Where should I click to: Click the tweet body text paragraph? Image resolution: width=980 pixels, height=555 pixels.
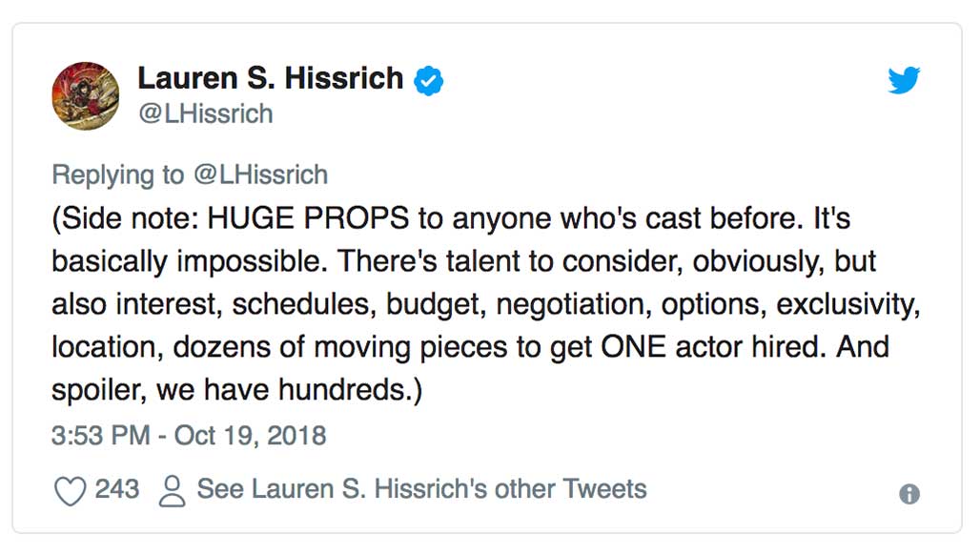point(486,304)
